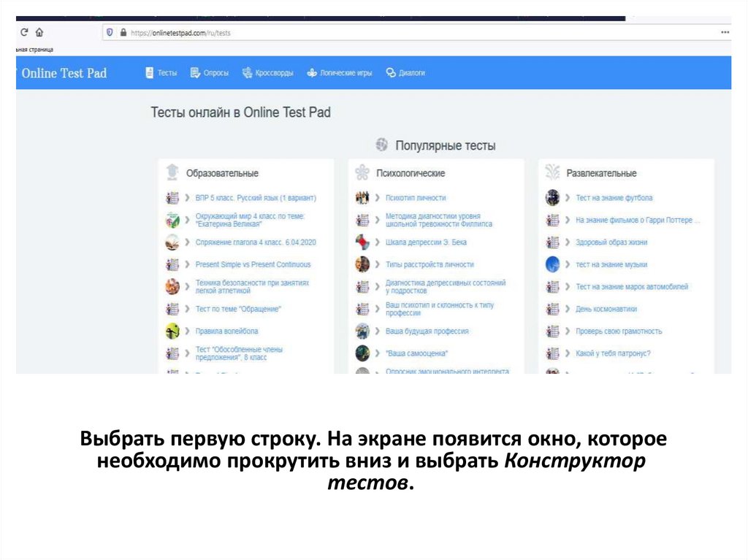Open Диалоги in the top navigation
Viewport: 748px width, 560px height.
coord(412,73)
